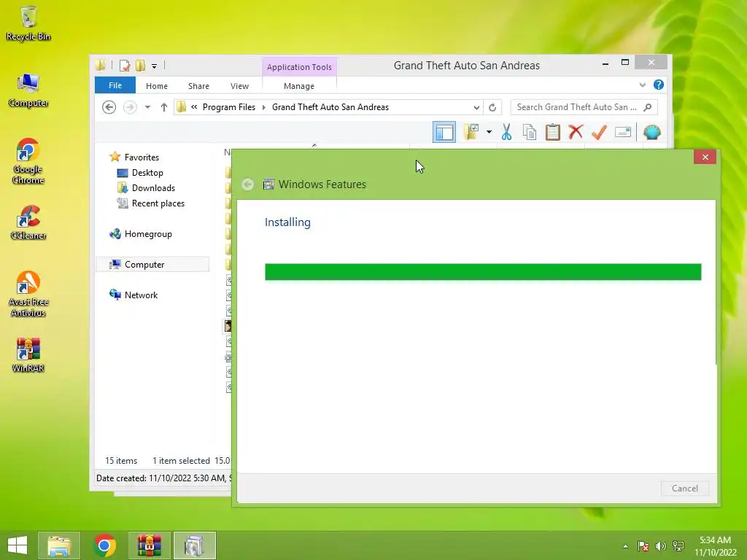Open Avast Free Antivirus desktop shortcut
Viewport: 747px width, 560px height.
(28, 294)
